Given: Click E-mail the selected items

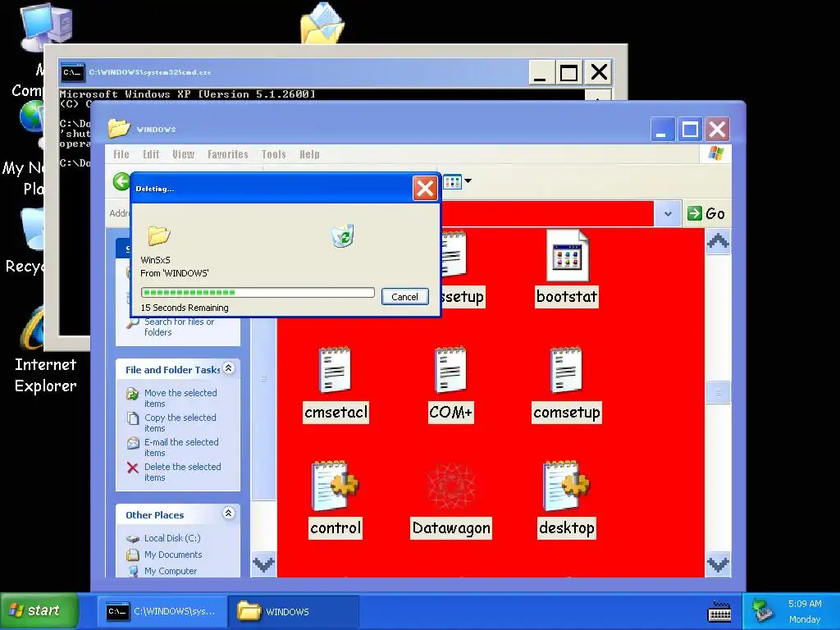Looking at the screenshot, I should pyautogui.click(x=181, y=447).
